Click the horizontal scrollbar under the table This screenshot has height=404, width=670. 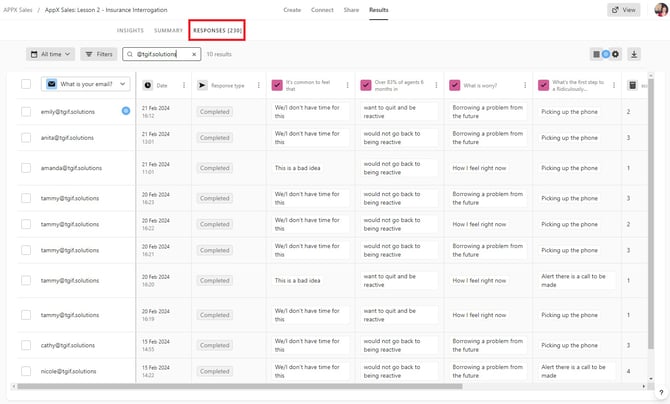300,386
